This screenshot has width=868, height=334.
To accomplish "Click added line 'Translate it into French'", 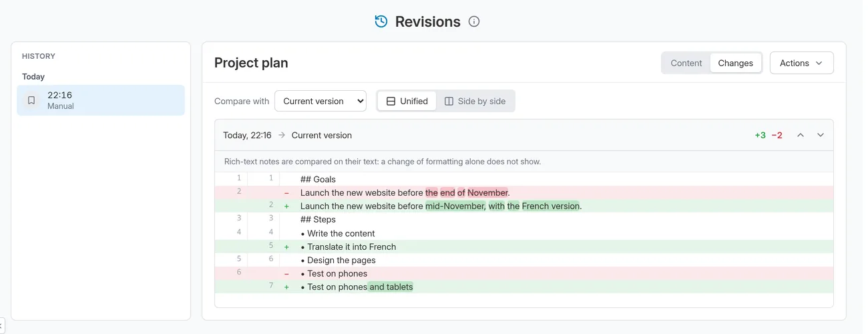I will tap(524, 246).
